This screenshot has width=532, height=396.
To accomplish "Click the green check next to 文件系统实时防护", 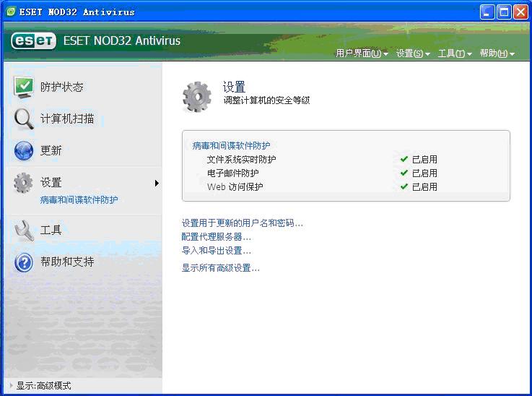I will click(404, 159).
